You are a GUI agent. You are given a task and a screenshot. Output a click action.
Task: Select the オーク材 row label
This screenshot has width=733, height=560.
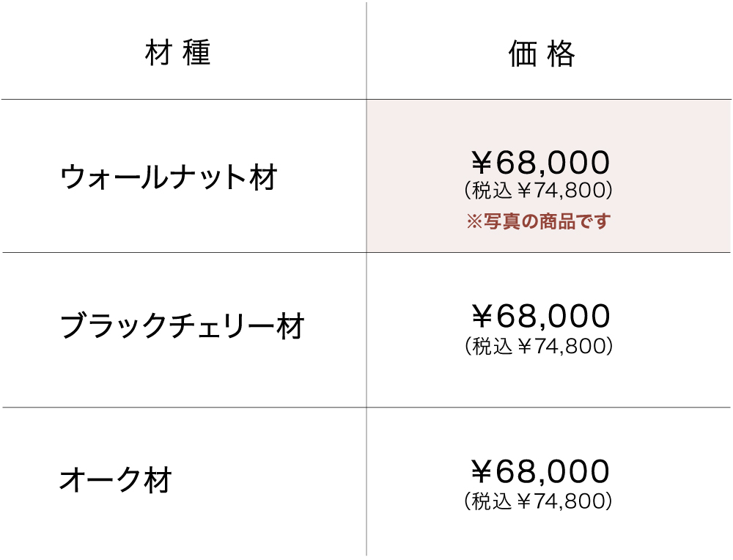pos(115,481)
